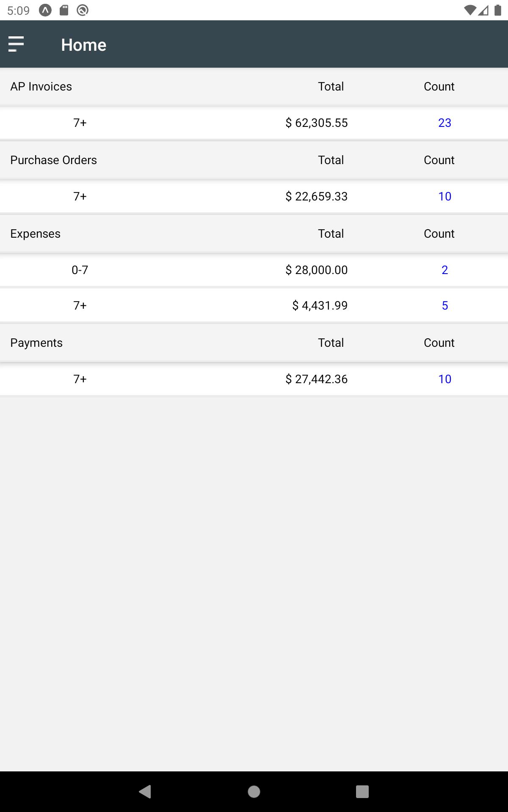Tap the $ 28,000.00 expenses total

coord(316,270)
